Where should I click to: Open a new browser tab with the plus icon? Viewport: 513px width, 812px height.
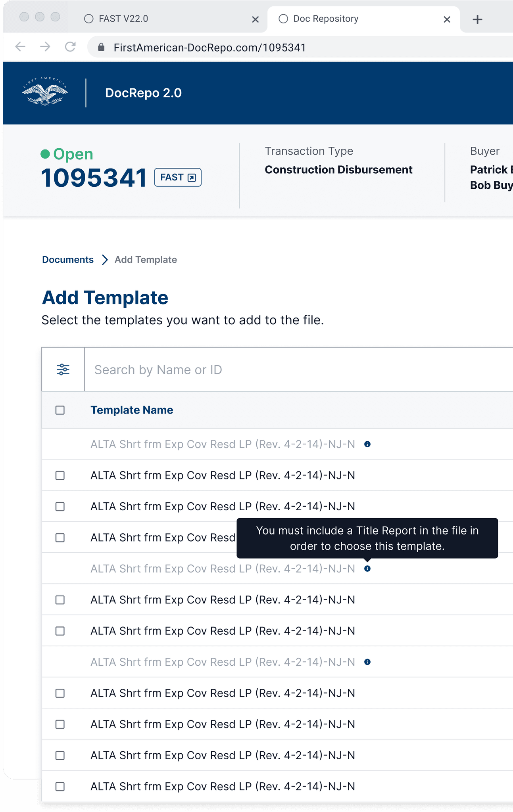(478, 19)
